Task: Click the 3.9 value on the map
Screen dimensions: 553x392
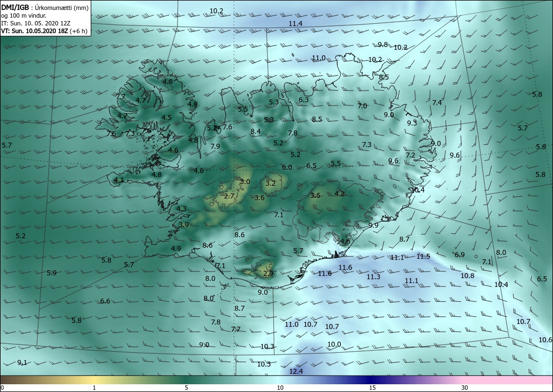Action: click(x=184, y=225)
